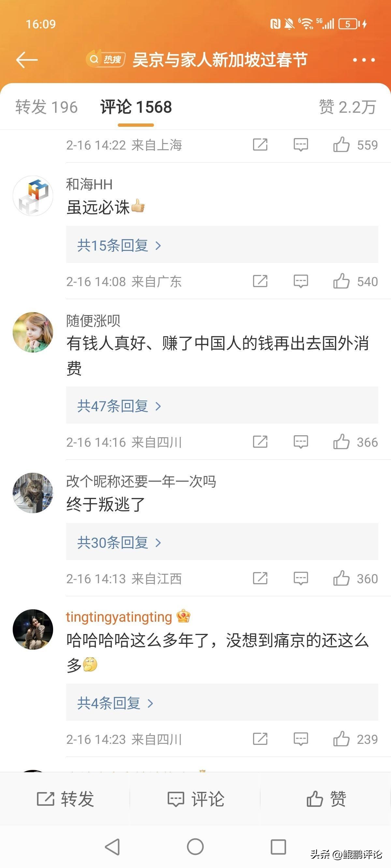391x868 pixels.
Task: Tap the back arrow in header
Action: click(x=27, y=60)
